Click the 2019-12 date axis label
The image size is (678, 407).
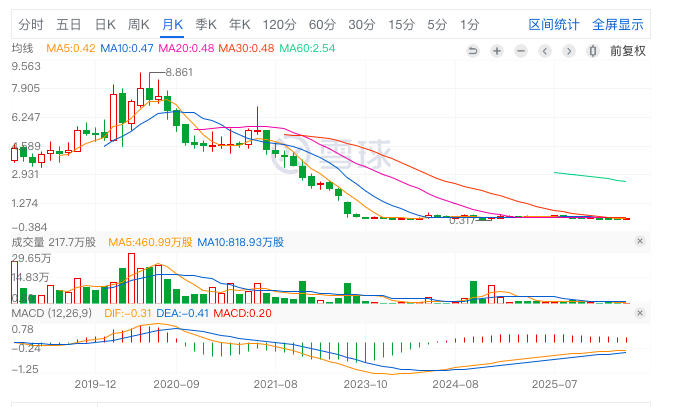pos(95,384)
